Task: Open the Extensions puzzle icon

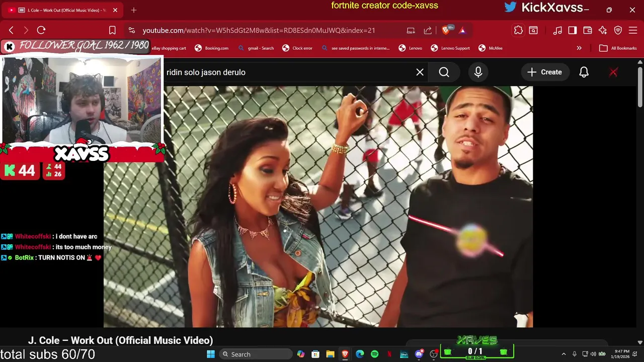Action: [518, 30]
